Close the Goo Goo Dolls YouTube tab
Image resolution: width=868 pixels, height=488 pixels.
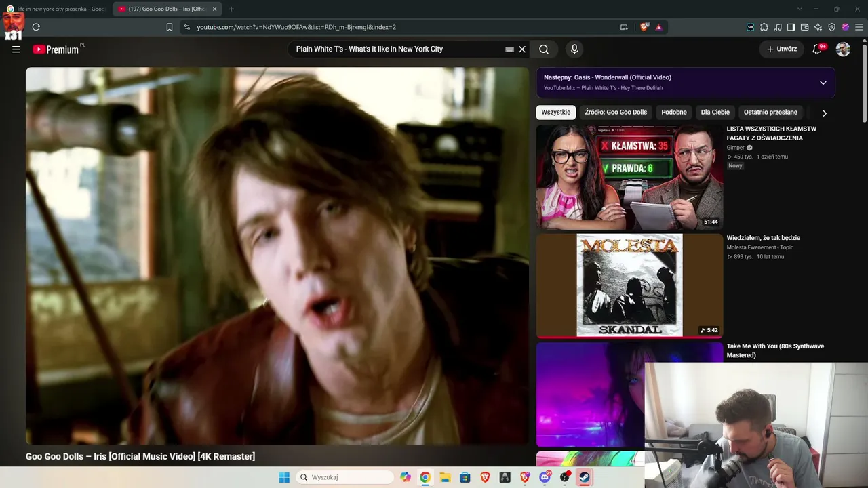point(214,9)
